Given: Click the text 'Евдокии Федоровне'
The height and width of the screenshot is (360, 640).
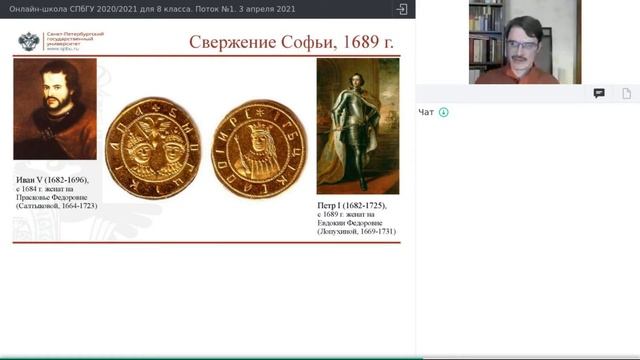Looking at the screenshot, I should click(x=350, y=223).
